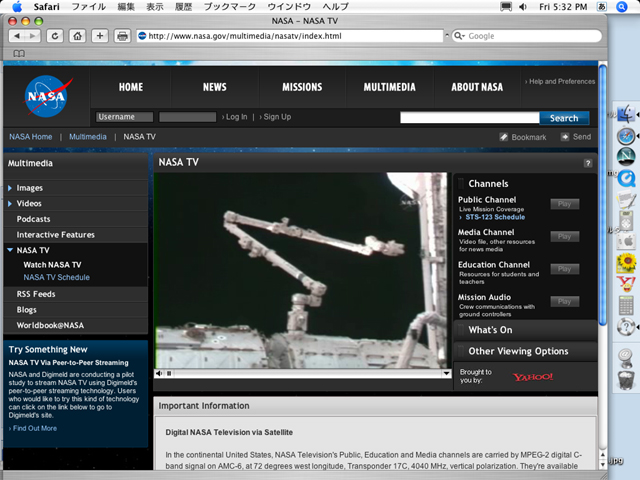
Task: Open the sunflower photo app in Dock
Action: (627, 263)
